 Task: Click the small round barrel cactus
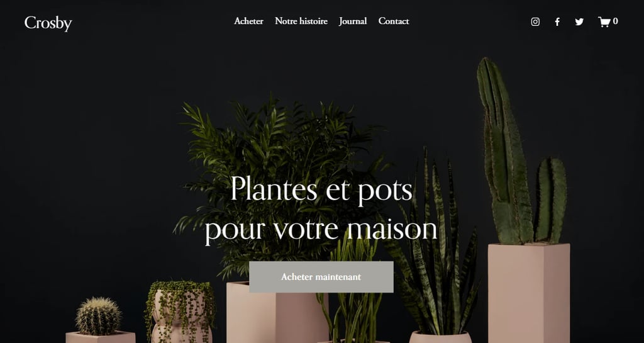point(98,316)
